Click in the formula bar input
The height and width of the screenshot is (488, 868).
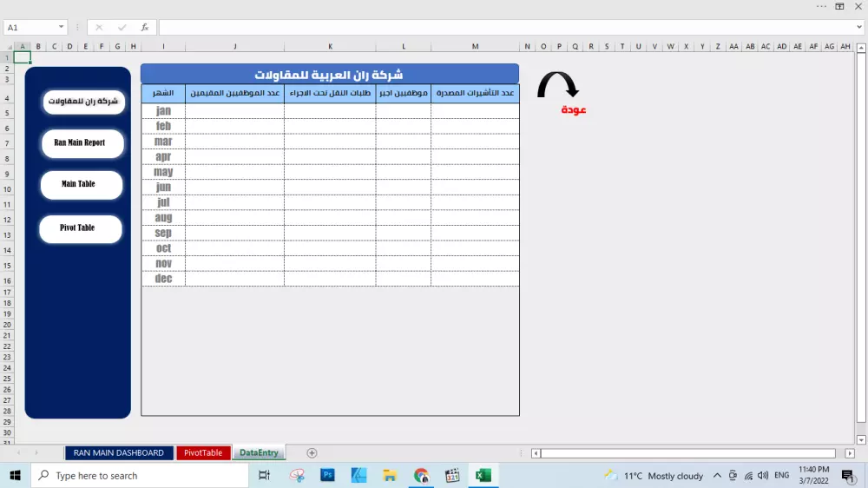(507, 27)
